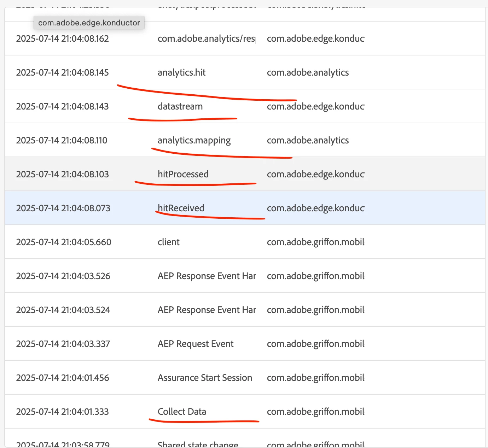This screenshot has height=448, width=488.
Task: Open the Collect Data event
Action: click(x=182, y=412)
